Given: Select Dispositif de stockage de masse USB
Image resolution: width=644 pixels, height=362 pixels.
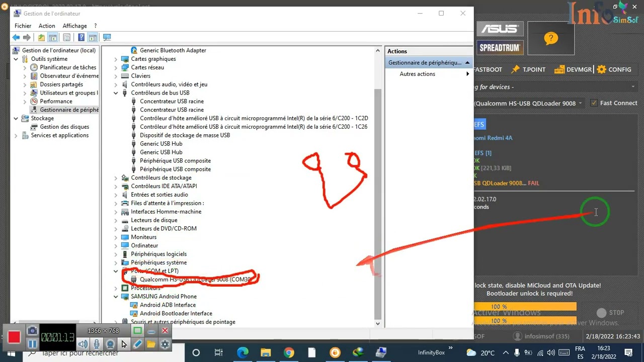Looking at the screenshot, I should point(185,135).
